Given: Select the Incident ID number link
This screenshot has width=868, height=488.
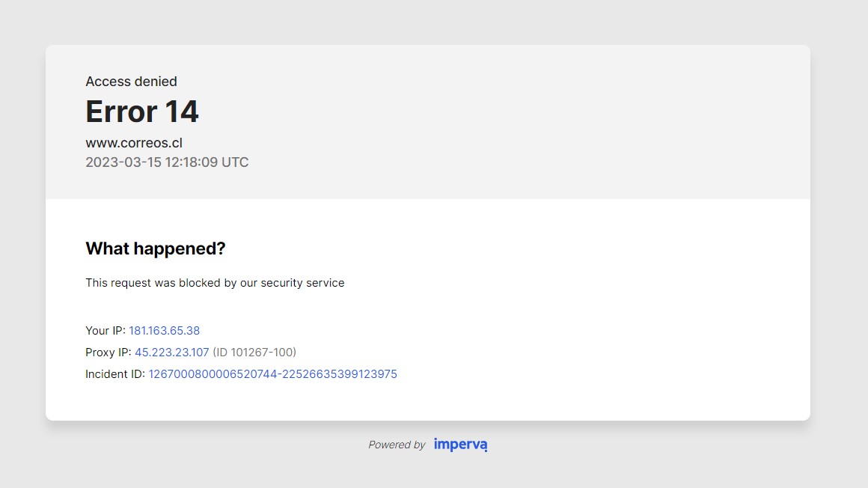Looking at the screenshot, I should (x=273, y=374).
